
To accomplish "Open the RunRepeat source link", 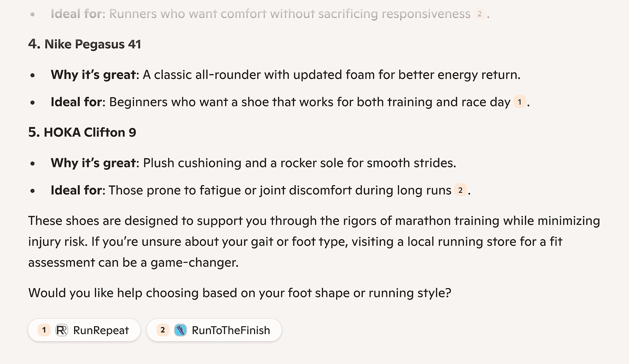I will pos(101,330).
